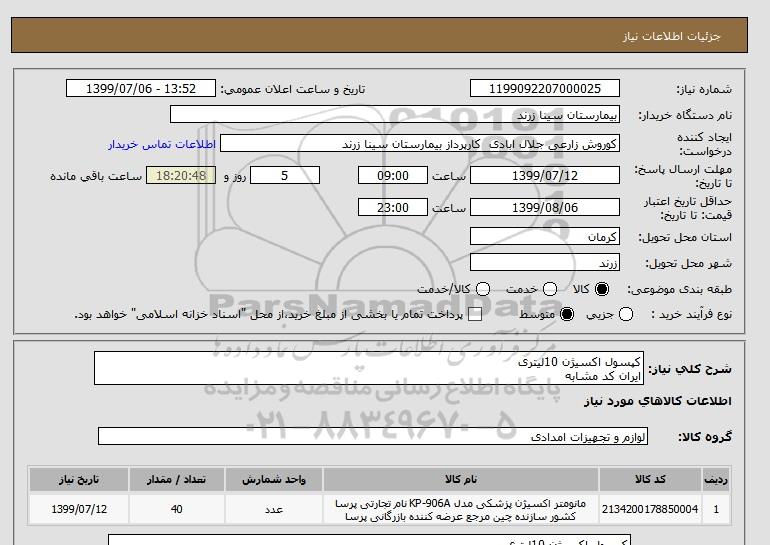Screen dimensions: 770x545
Task: Click the کد کالا column header
Action: [x=650, y=480]
